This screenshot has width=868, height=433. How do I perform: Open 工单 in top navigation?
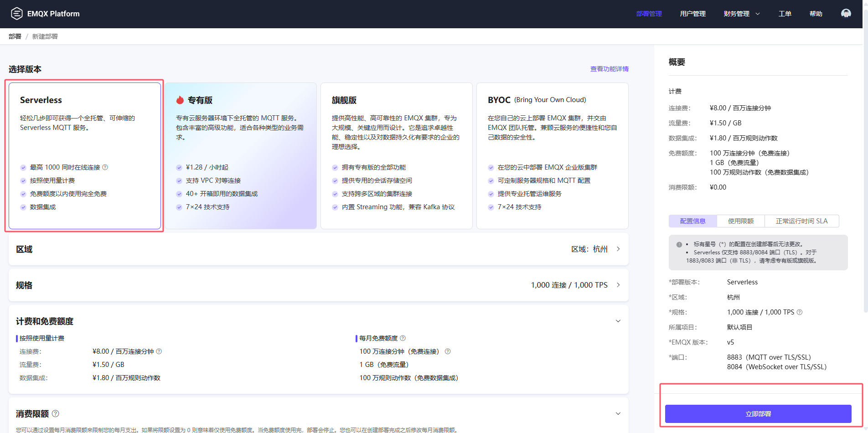(785, 14)
